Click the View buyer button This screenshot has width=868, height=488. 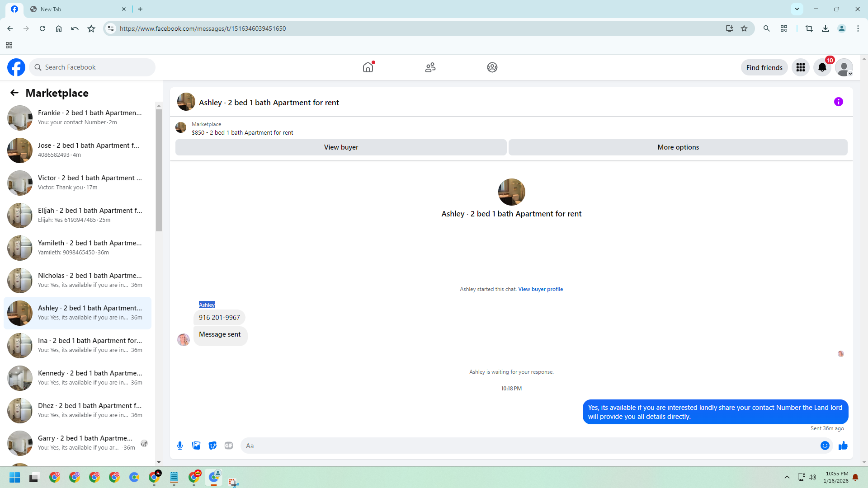[341, 147]
